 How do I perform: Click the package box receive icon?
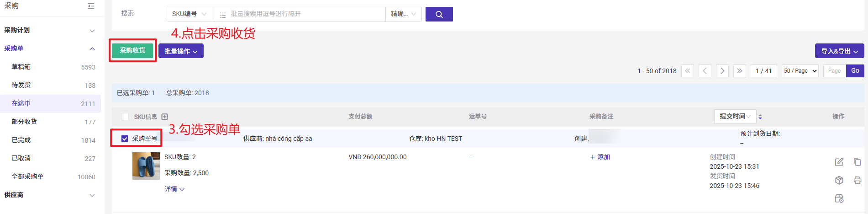click(839, 180)
